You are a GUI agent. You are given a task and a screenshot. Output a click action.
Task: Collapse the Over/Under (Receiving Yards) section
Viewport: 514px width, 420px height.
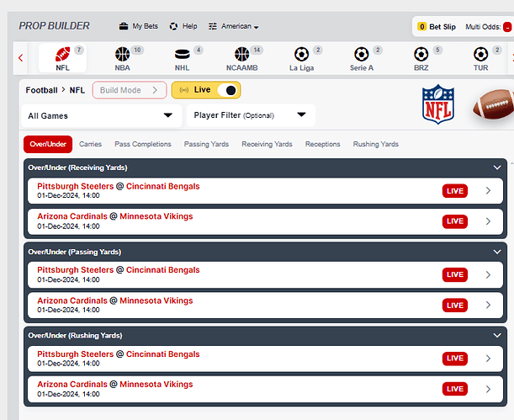[496, 167]
